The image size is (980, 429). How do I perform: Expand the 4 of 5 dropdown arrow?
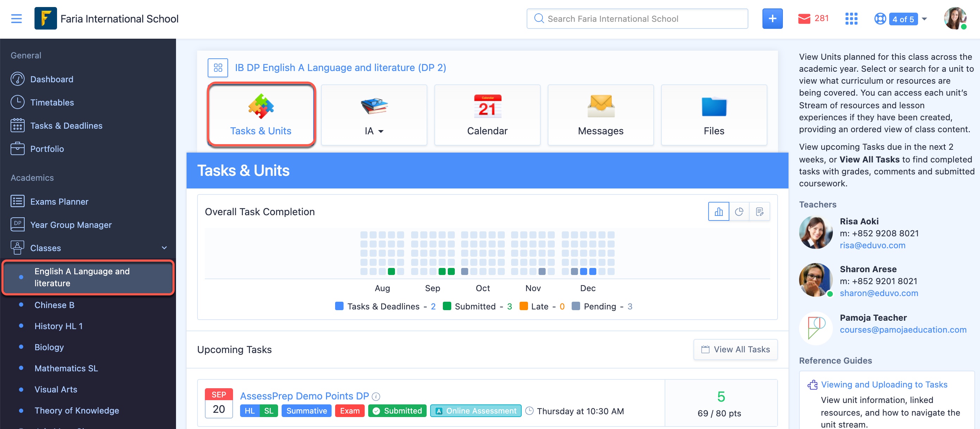point(924,19)
